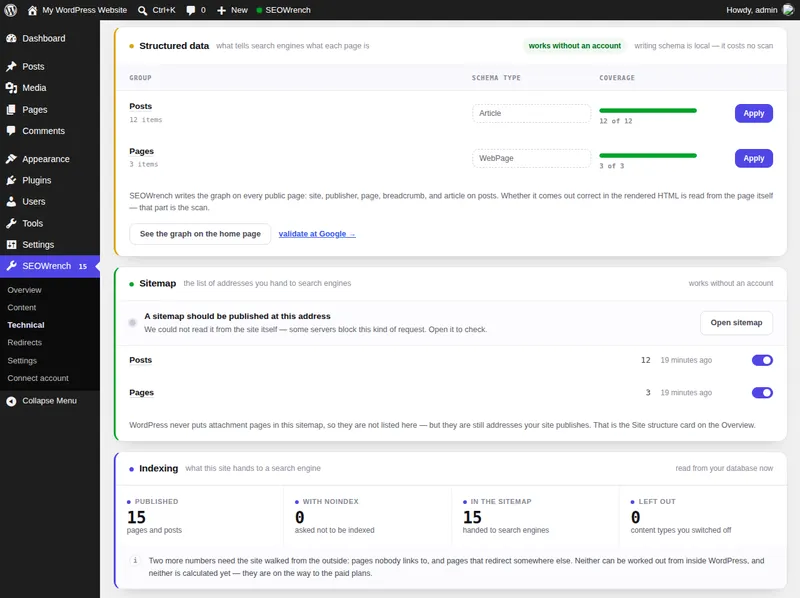Click the search magnifier icon

pyautogui.click(x=142, y=10)
